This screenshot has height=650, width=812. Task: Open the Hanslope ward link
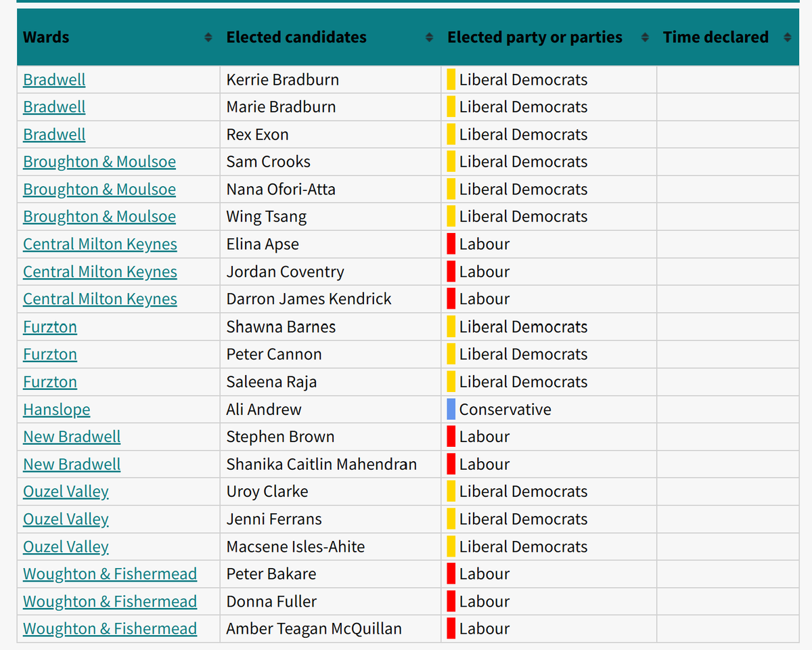click(x=56, y=410)
